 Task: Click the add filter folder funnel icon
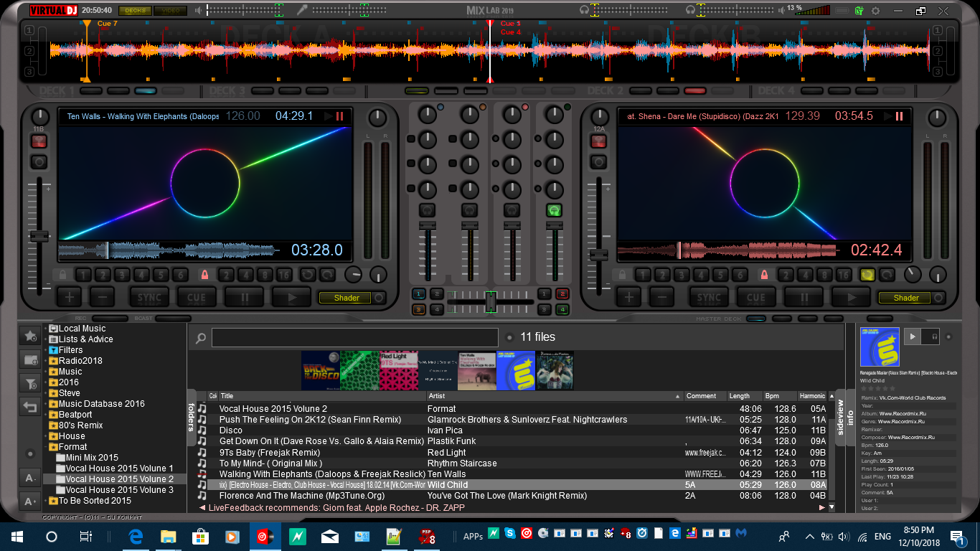(x=30, y=384)
